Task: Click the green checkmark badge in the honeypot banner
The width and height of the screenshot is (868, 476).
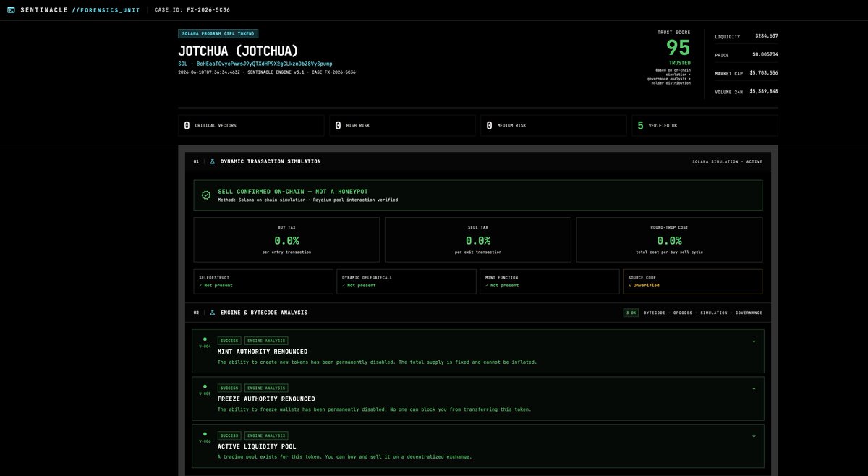Action: [206, 195]
